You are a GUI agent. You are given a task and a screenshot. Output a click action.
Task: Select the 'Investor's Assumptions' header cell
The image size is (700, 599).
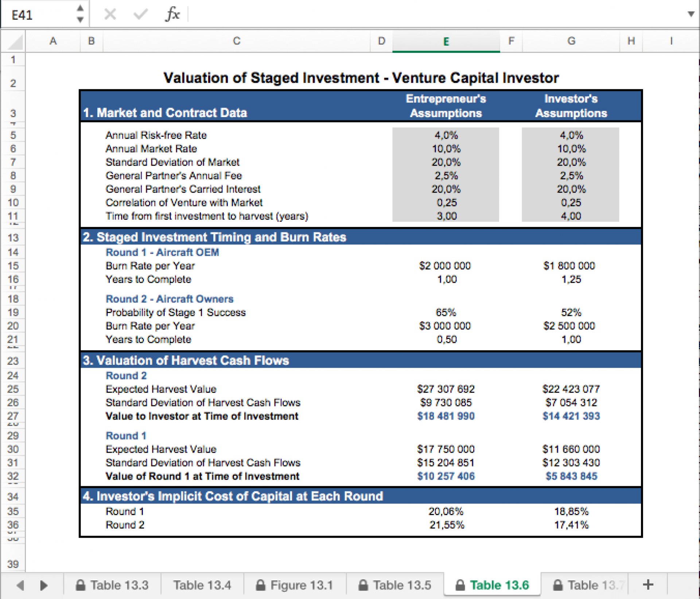[571, 106]
